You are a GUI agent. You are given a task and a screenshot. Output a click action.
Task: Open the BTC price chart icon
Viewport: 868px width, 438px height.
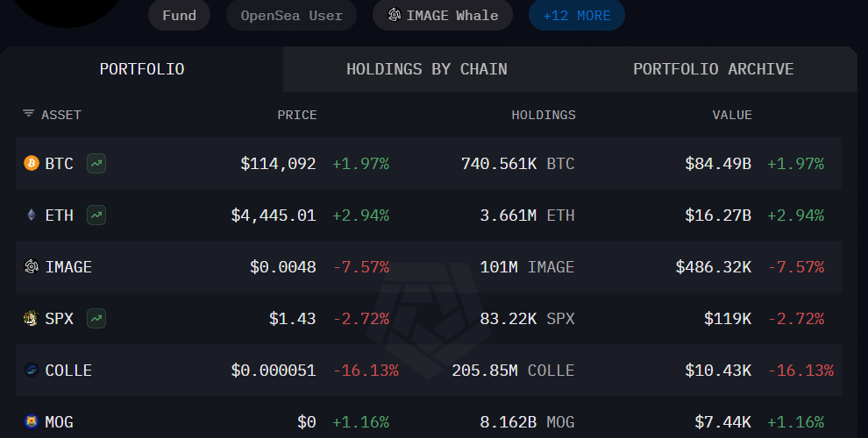coord(96,164)
